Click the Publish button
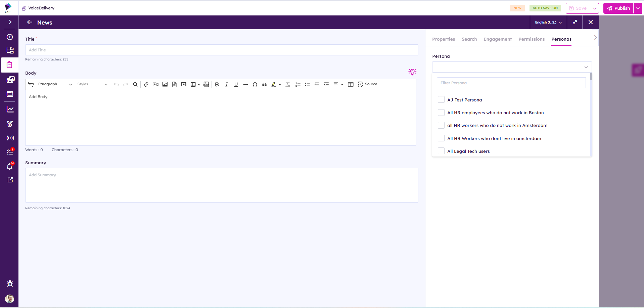The image size is (644, 308). pyautogui.click(x=618, y=8)
